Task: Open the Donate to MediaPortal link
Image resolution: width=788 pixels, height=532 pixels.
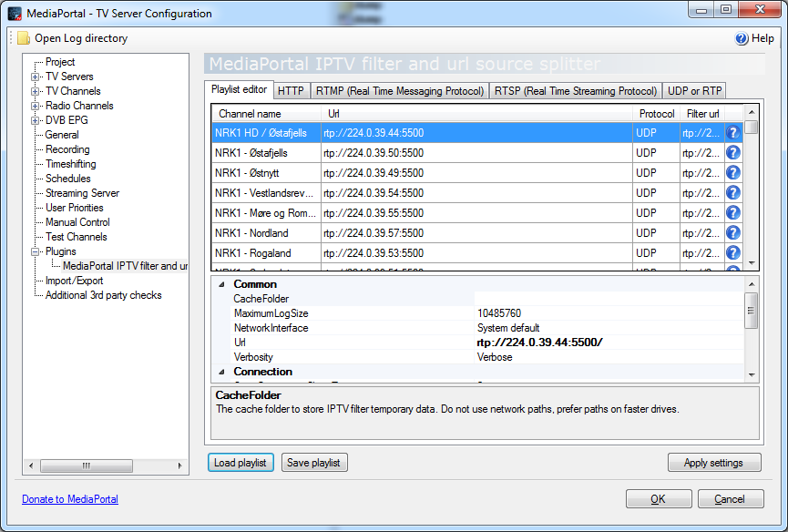Action: coord(70,499)
